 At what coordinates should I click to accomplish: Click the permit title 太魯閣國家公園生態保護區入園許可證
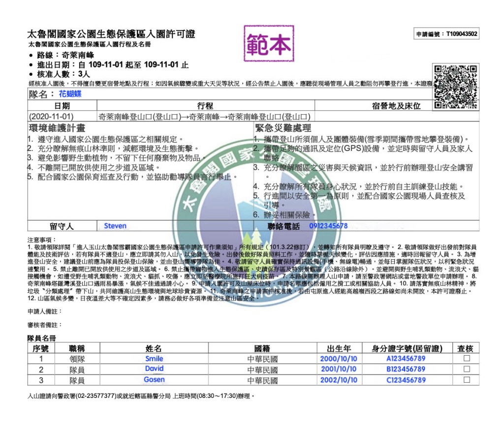[111, 34]
